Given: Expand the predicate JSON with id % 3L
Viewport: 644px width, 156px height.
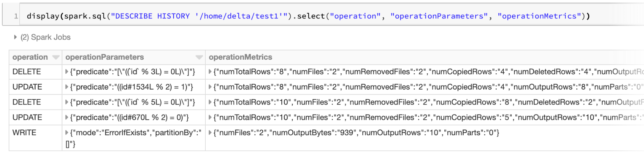Looking at the screenshot, I should (67, 72).
